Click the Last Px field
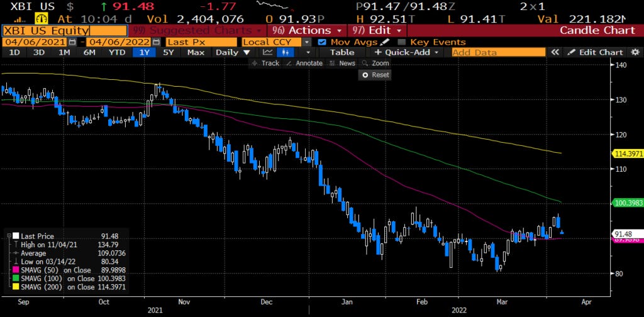The width and height of the screenshot is (644, 317). pyautogui.click(x=201, y=42)
